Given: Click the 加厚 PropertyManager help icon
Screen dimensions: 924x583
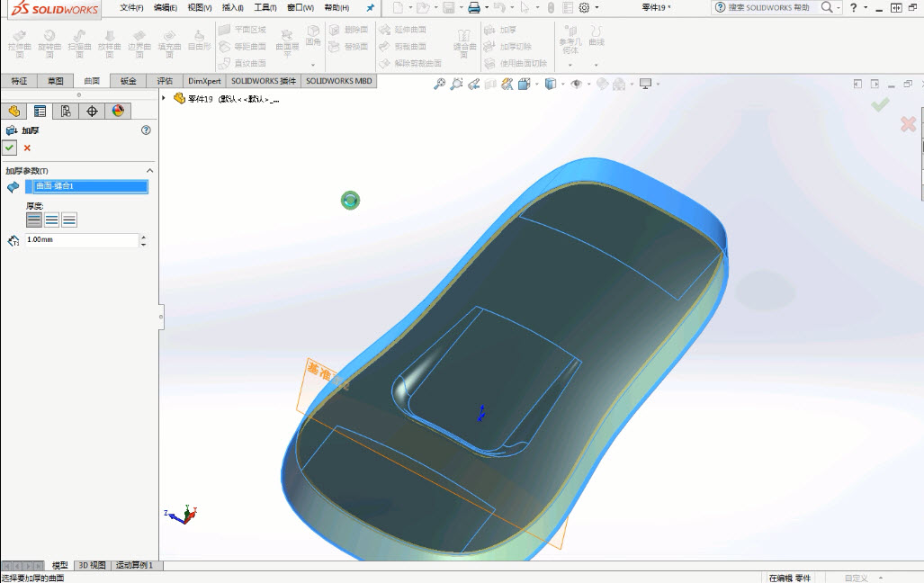Looking at the screenshot, I should pyautogui.click(x=146, y=130).
